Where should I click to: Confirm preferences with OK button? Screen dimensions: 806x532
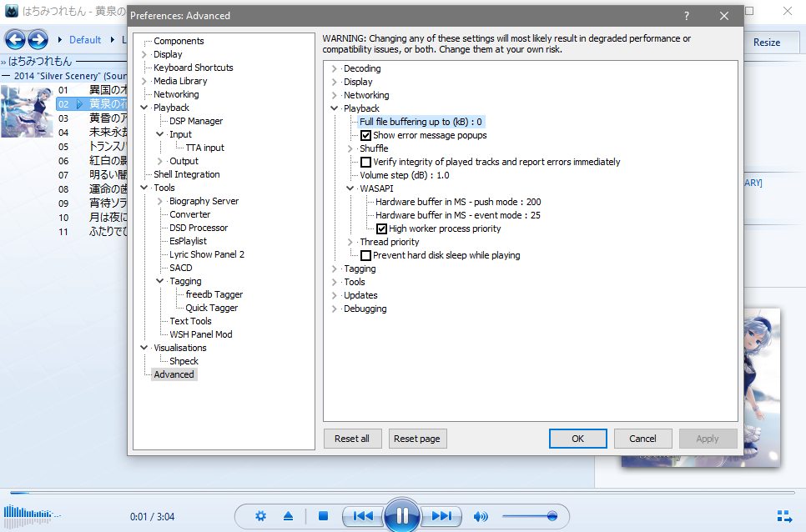click(x=577, y=439)
